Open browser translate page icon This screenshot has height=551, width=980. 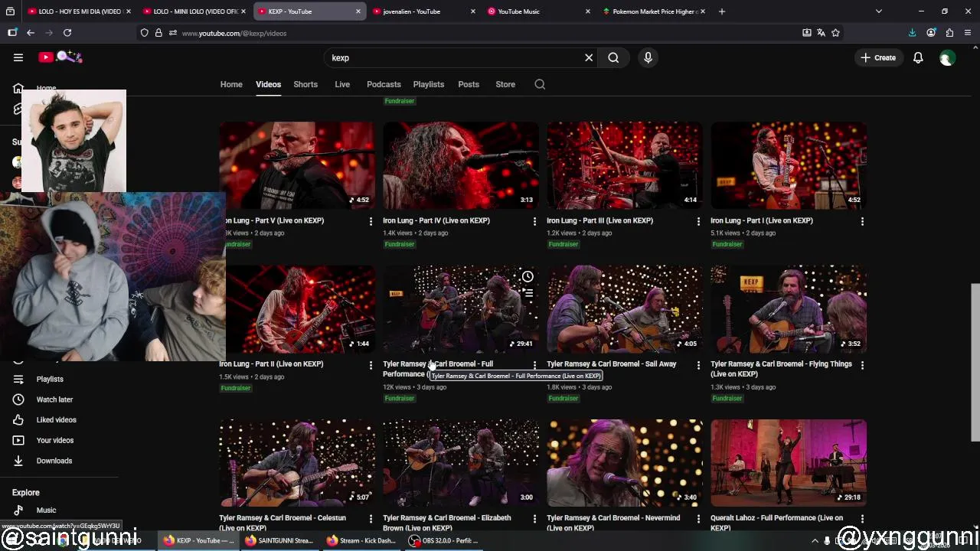coord(821,33)
